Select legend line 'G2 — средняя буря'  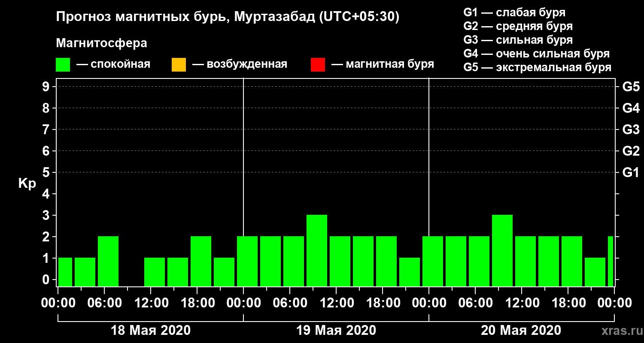pyautogui.click(x=518, y=26)
